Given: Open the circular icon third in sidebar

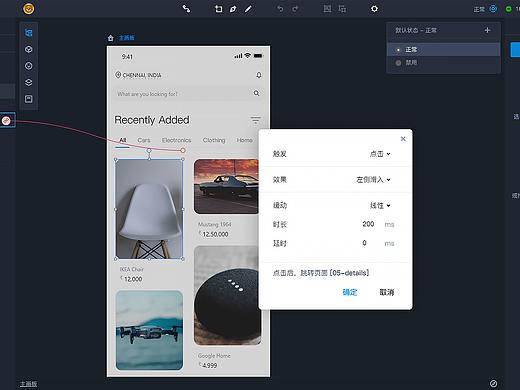Looking at the screenshot, I should click(x=29, y=66).
